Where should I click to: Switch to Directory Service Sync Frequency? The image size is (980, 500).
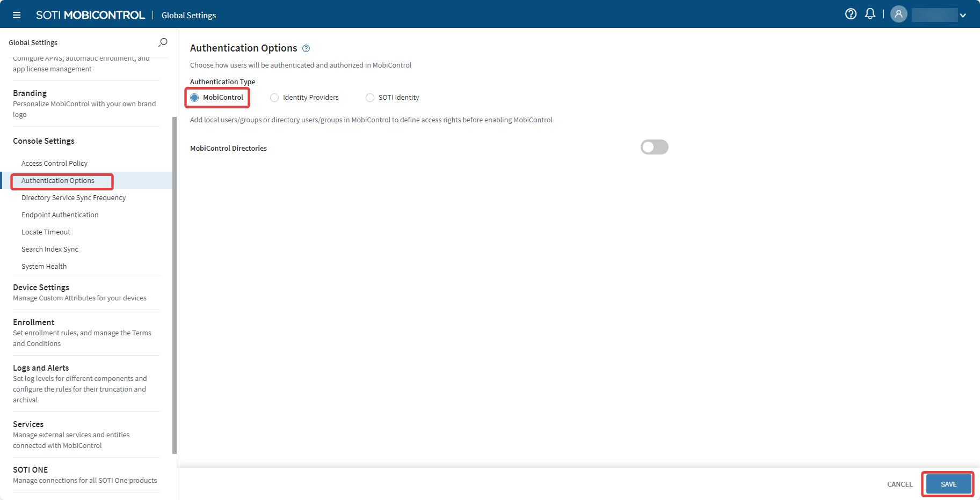(73, 197)
